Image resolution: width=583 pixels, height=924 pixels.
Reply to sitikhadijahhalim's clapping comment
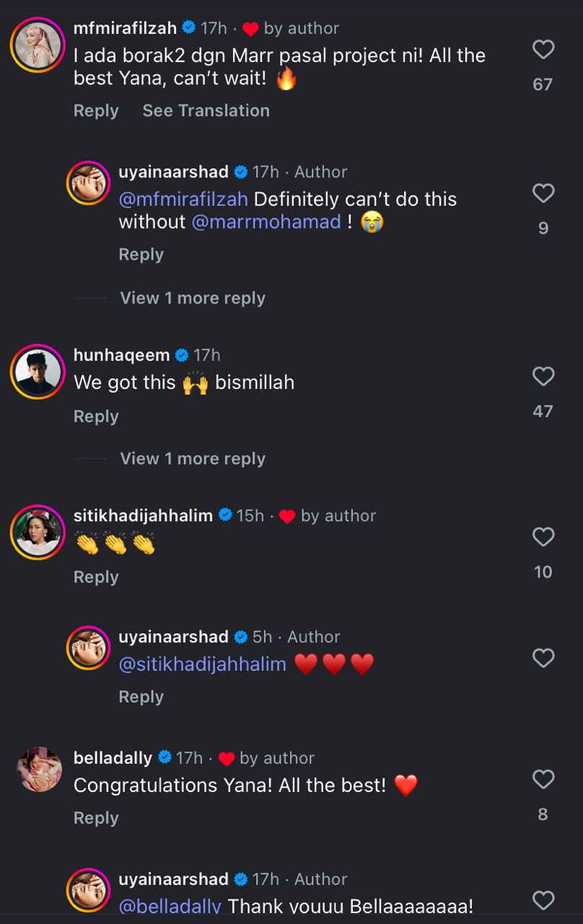pos(96,577)
